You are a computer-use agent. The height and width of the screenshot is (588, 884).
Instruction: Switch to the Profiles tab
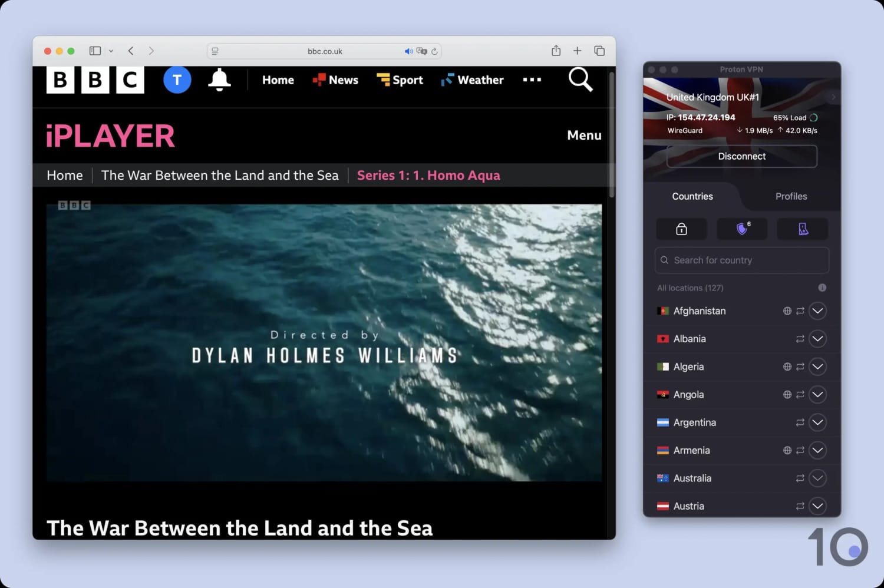click(x=791, y=196)
